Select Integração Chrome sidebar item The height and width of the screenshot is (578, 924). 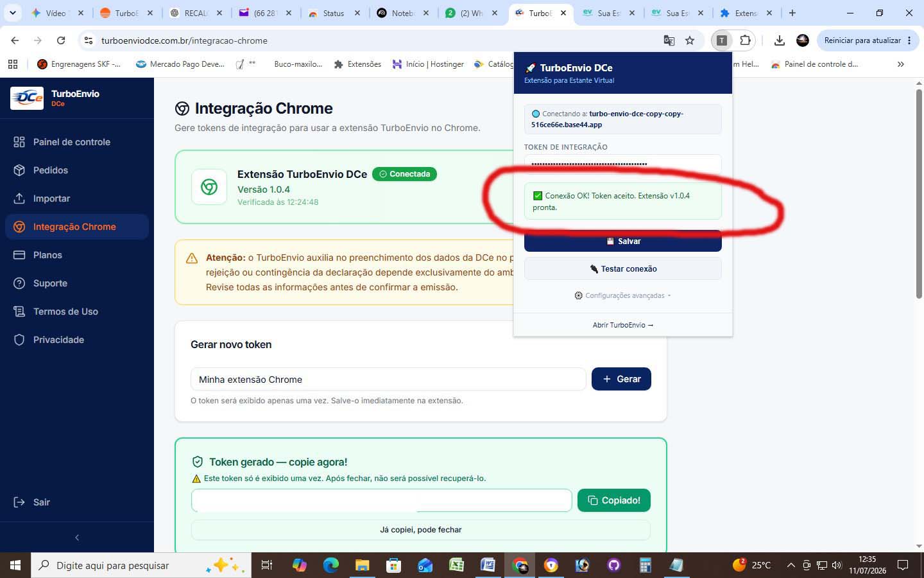[77, 227]
